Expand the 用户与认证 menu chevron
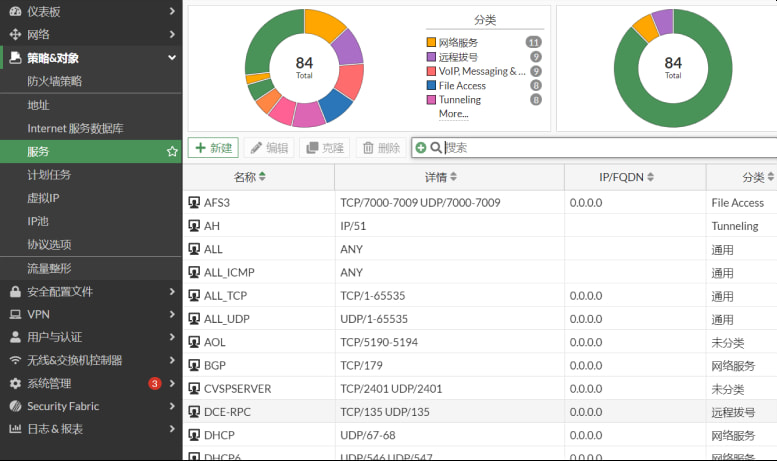This screenshot has height=461, width=777. point(172,337)
